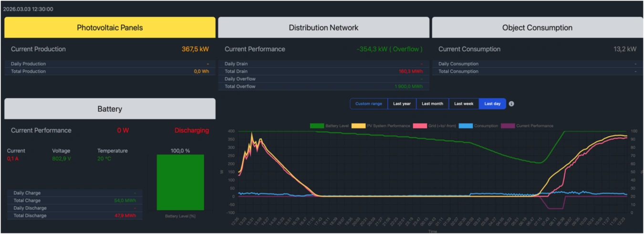Screen dimensions: 644x234
Task: Open the Custom range picker
Action: tap(369, 104)
